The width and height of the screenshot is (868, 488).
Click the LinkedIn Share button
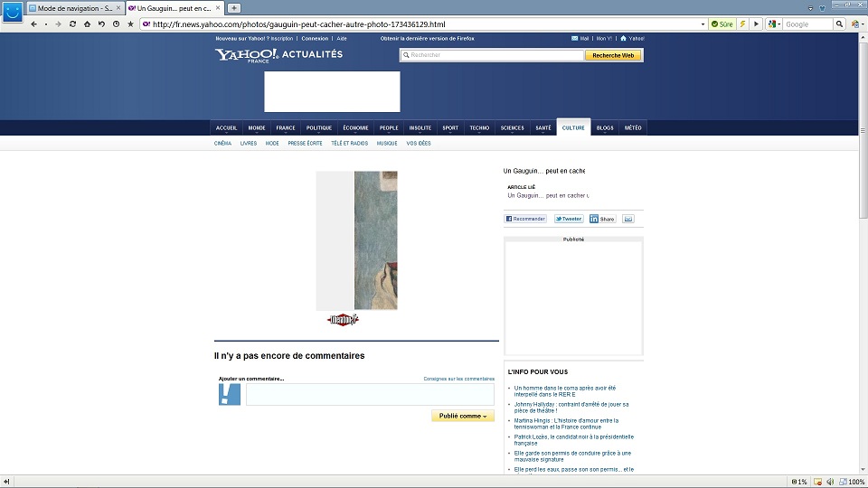click(602, 219)
